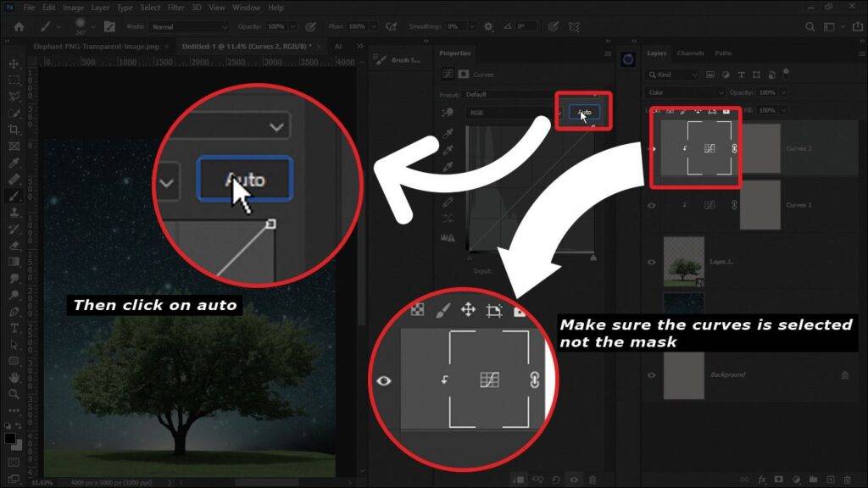The image size is (868, 488).
Task: Select the Quick Selection tool
Action: [x=14, y=114]
